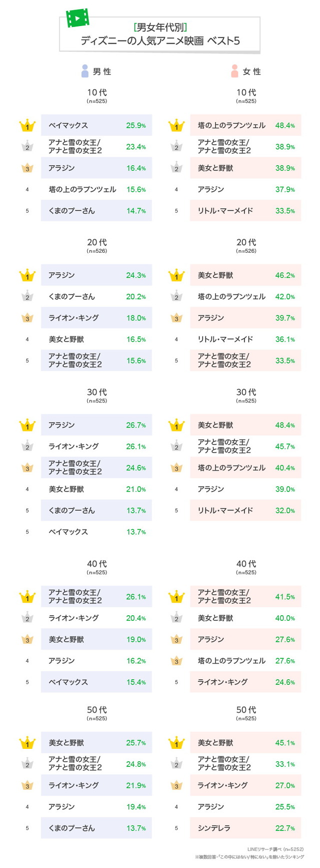Select アラジン row in male 30代
The width and height of the screenshot is (320, 868).
point(96,425)
